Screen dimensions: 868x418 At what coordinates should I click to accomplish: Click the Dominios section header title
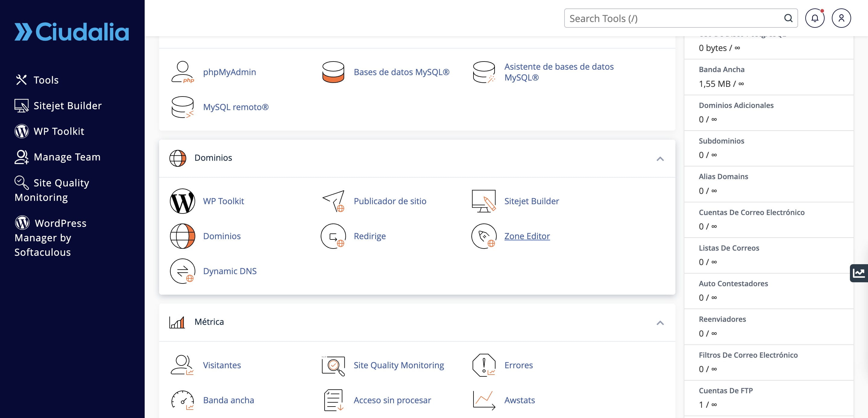coord(213,158)
